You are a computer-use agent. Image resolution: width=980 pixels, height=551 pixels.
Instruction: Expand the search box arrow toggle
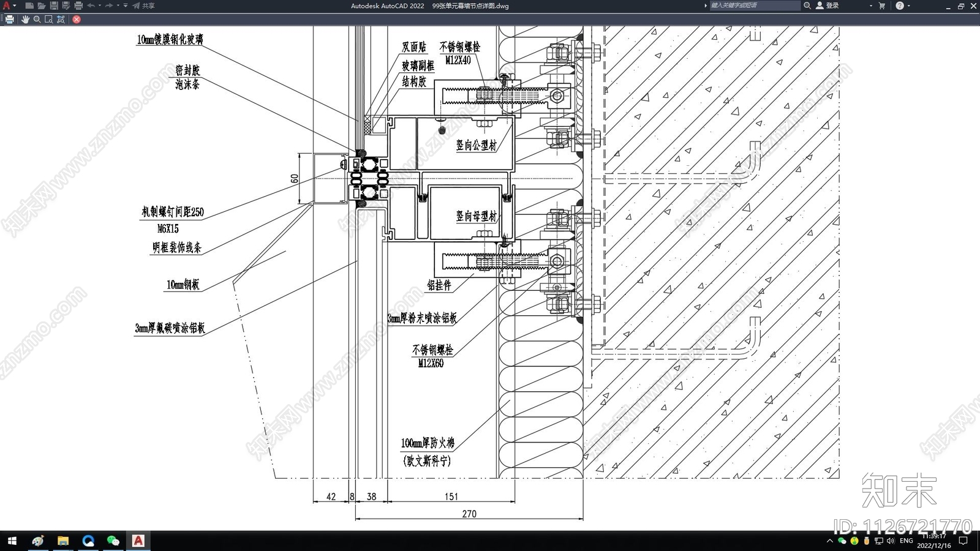coord(706,6)
